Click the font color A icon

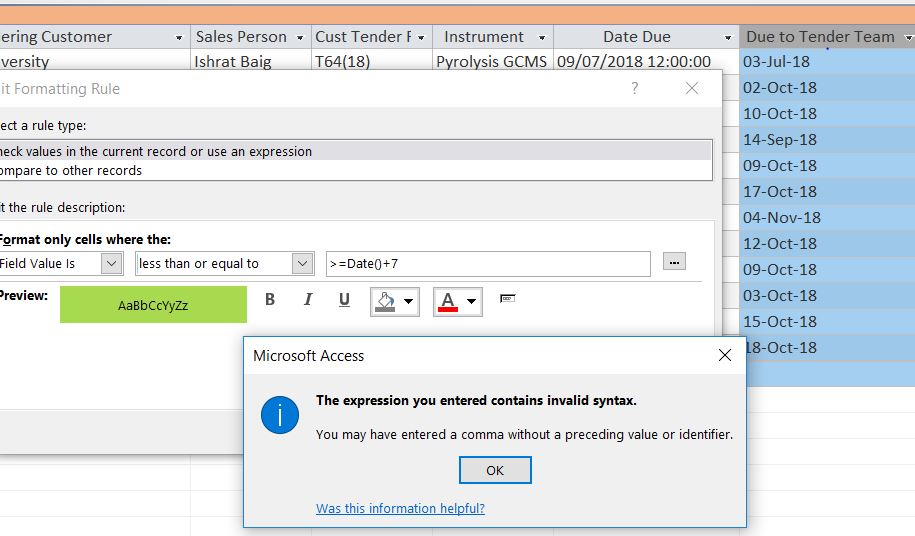click(x=448, y=301)
